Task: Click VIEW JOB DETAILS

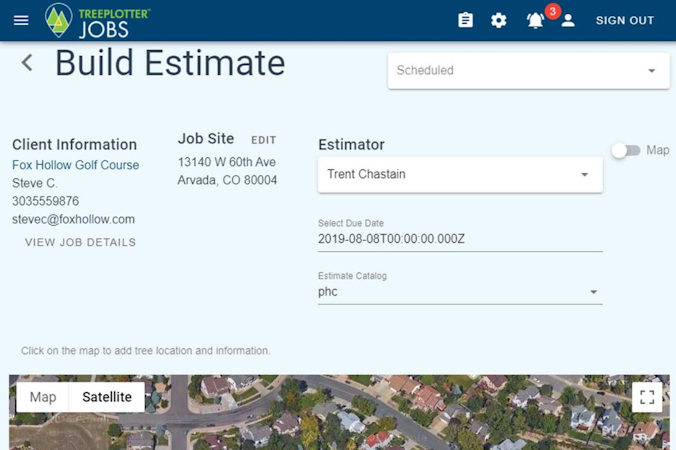Action: [x=81, y=242]
